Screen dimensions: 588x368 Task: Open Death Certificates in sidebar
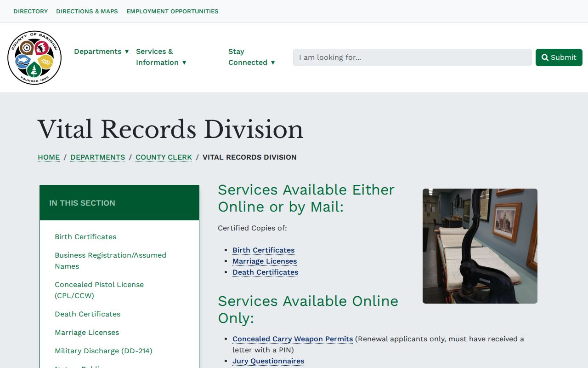pos(88,314)
